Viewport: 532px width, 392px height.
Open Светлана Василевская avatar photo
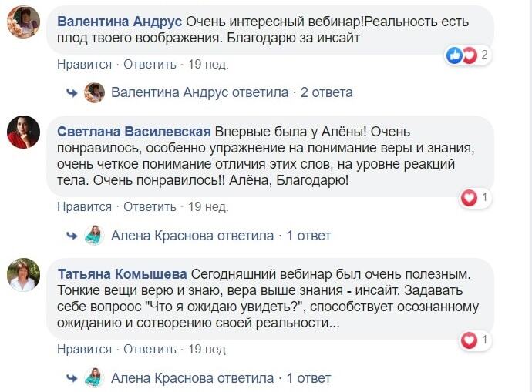tap(23, 132)
